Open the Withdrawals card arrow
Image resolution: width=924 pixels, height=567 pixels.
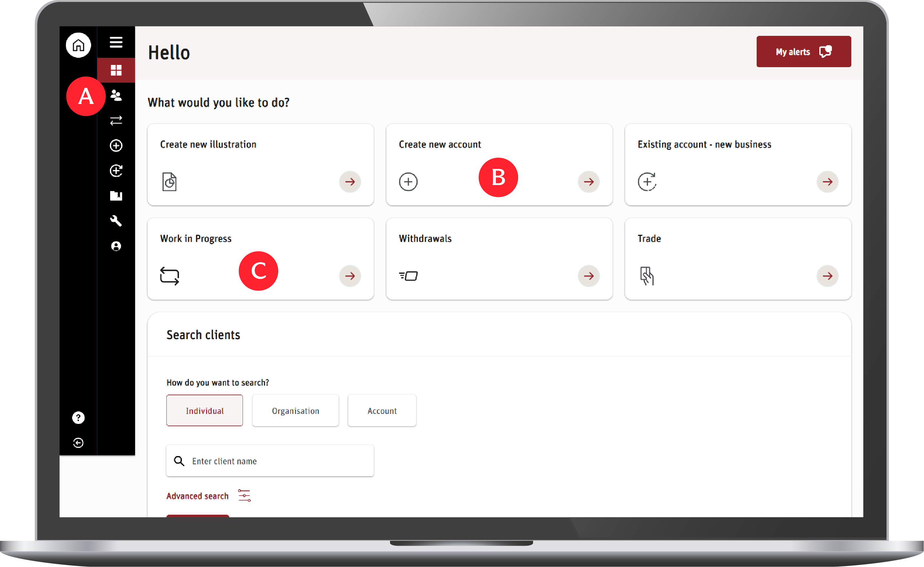click(x=589, y=276)
